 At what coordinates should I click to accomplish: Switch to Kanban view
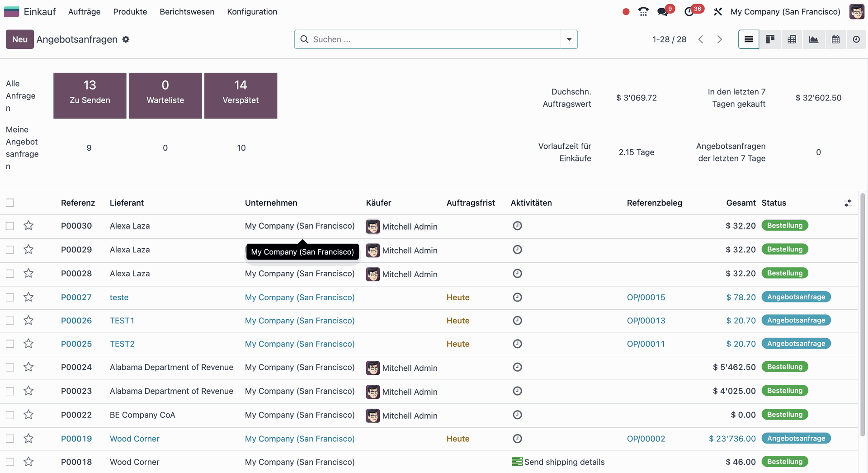click(770, 39)
